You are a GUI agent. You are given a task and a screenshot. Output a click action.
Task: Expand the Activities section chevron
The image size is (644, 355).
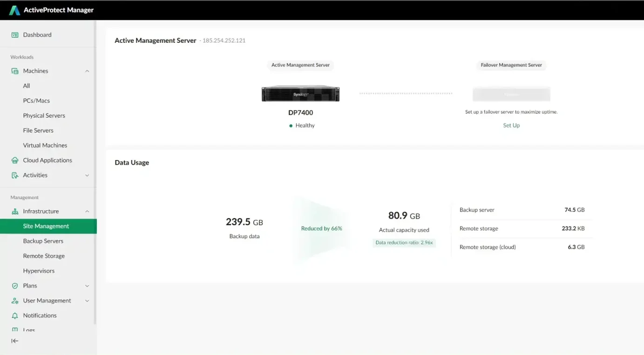pyautogui.click(x=87, y=175)
